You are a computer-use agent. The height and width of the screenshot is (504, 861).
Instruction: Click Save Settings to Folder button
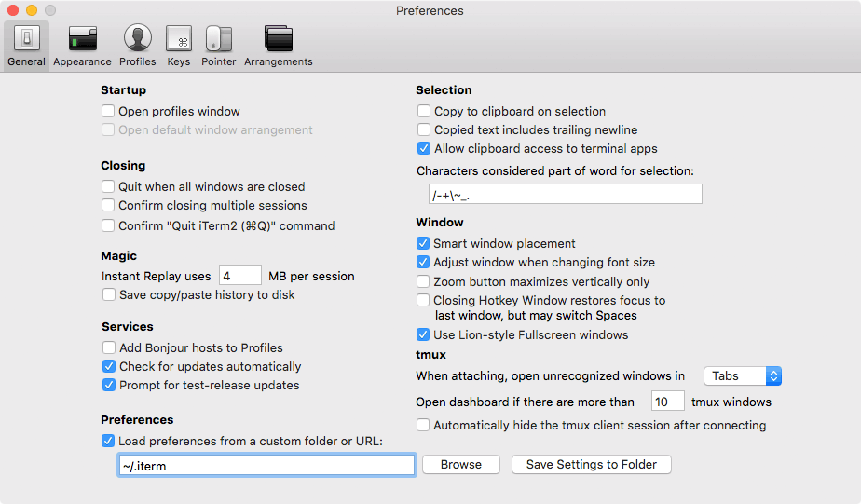pos(592,465)
